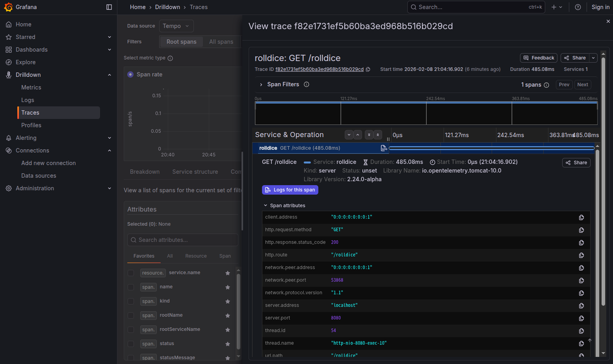Check the resource service.name checkbox
The height and width of the screenshot is (364, 613).
[x=131, y=273]
